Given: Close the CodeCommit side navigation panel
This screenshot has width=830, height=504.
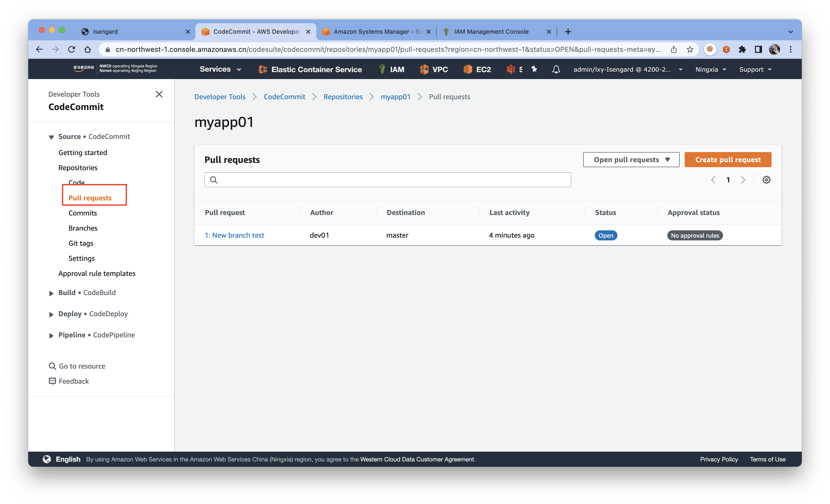Looking at the screenshot, I should (x=159, y=94).
